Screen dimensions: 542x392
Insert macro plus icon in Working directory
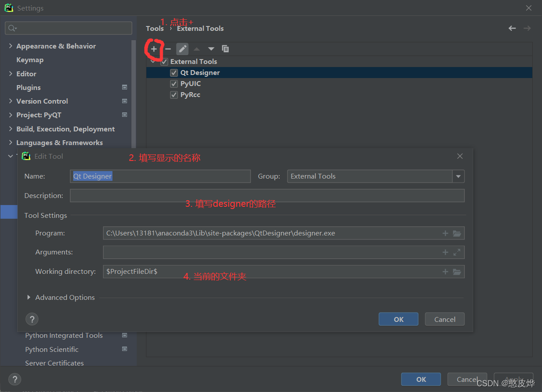coord(445,272)
